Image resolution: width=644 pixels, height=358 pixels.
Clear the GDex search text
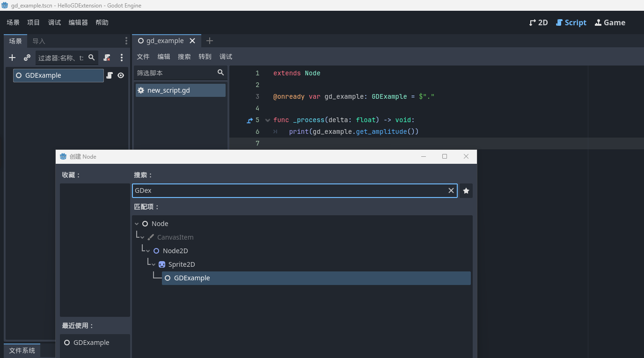click(451, 190)
